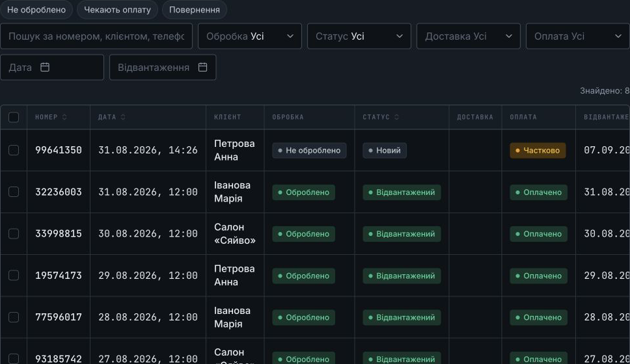Check the box for order 32236003

(14, 192)
